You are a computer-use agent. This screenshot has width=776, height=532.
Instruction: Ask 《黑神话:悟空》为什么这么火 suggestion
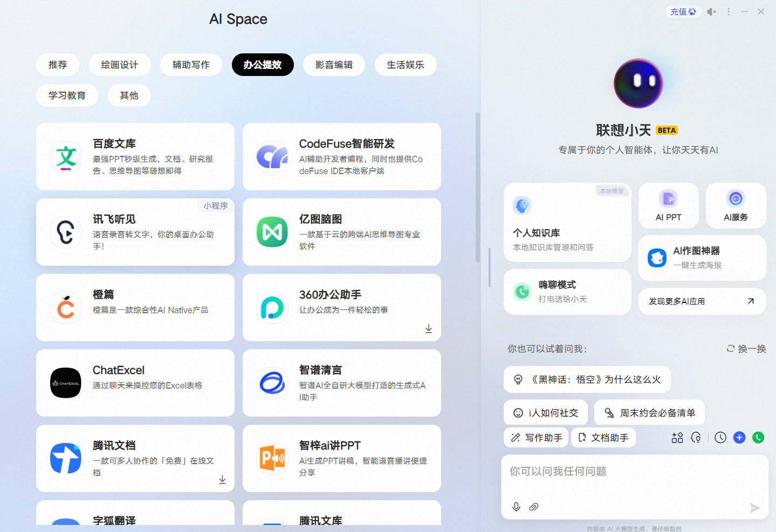coord(587,379)
